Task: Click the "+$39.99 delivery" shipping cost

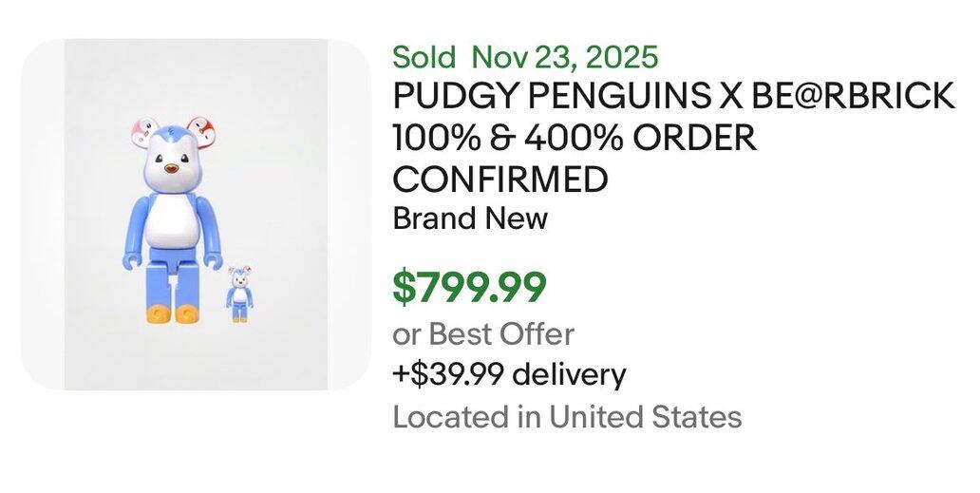Action: (x=509, y=374)
